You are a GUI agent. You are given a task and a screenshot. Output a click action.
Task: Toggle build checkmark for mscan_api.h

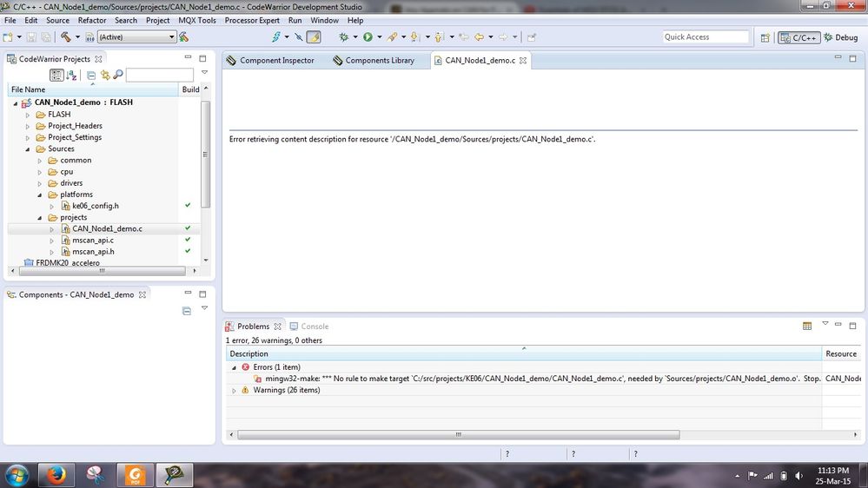pyautogui.click(x=188, y=251)
